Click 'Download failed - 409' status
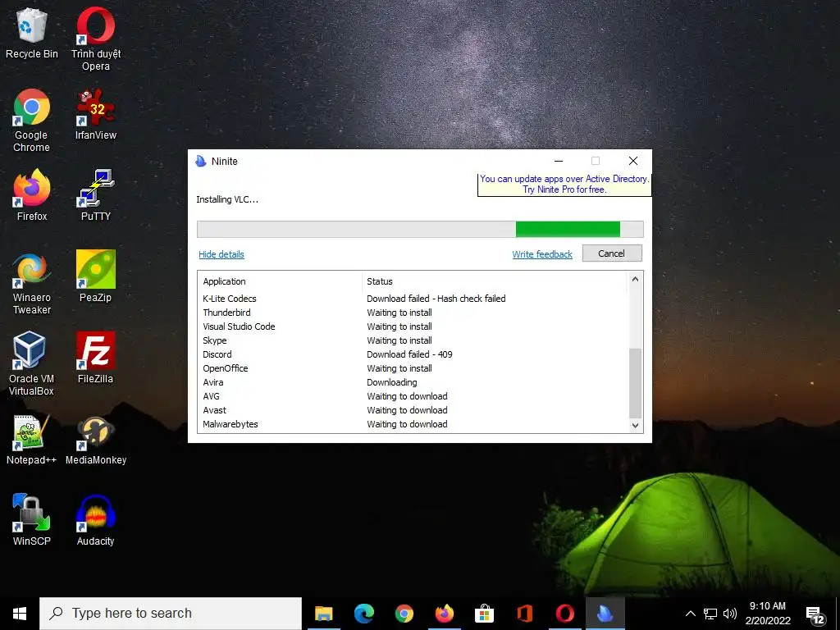 click(x=409, y=354)
